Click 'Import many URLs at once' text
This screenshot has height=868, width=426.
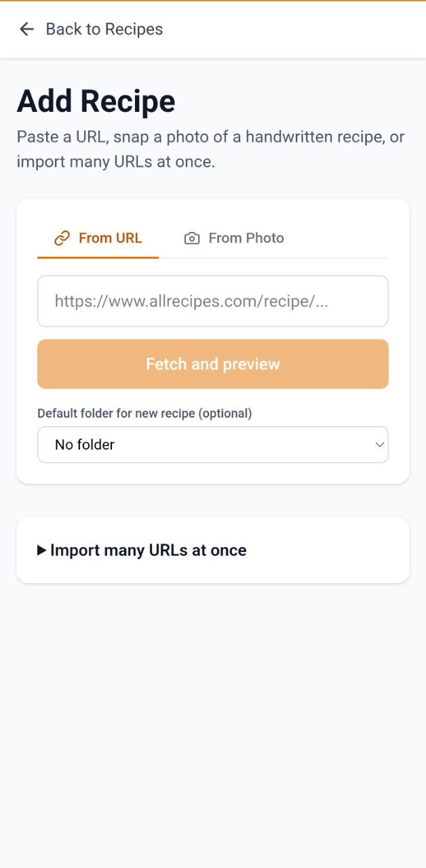[148, 551]
